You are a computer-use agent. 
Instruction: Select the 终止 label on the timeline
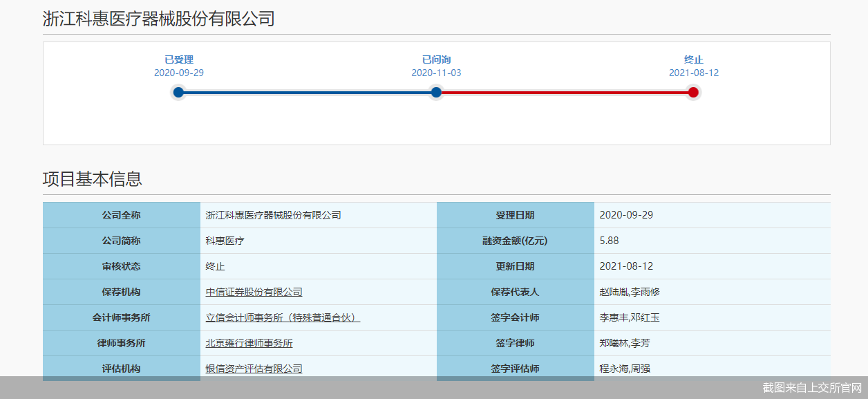[x=694, y=59]
